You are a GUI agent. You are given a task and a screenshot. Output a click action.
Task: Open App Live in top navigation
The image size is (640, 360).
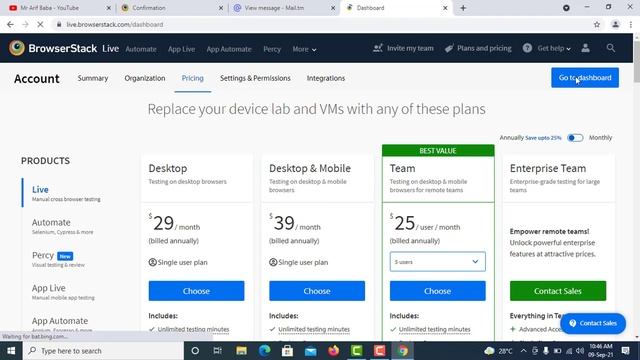tap(181, 49)
